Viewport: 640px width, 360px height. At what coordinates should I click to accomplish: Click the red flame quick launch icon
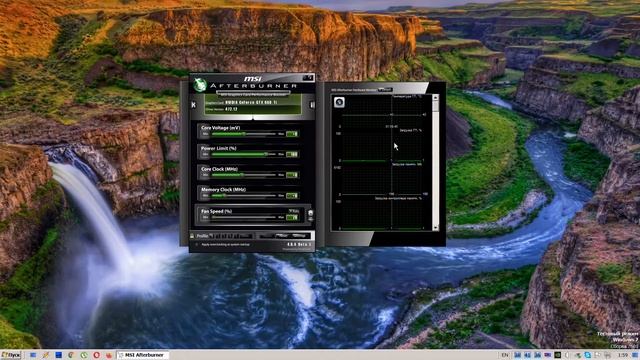(109, 355)
